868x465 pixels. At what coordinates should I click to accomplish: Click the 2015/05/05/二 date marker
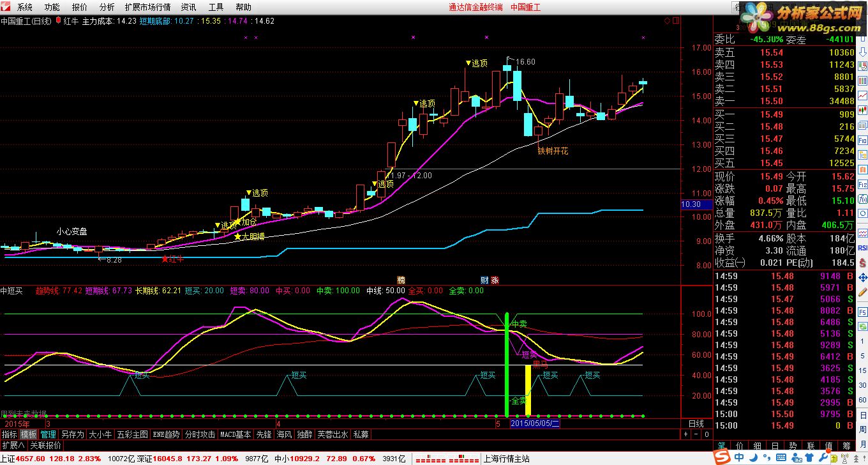pyautogui.click(x=534, y=423)
